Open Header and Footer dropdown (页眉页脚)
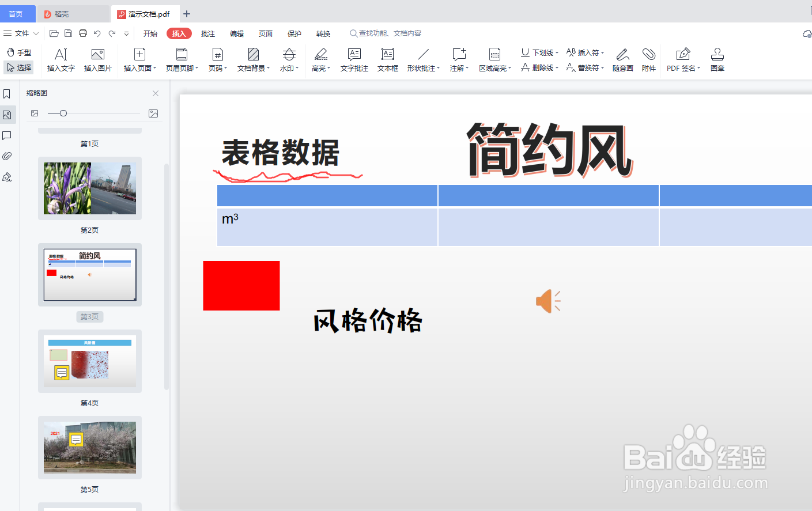 pyautogui.click(x=182, y=60)
